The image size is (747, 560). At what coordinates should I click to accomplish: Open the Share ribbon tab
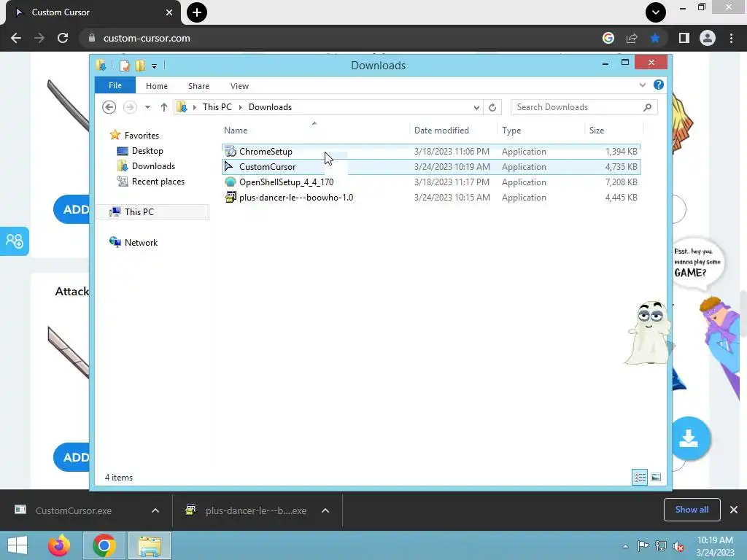point(198,86)
